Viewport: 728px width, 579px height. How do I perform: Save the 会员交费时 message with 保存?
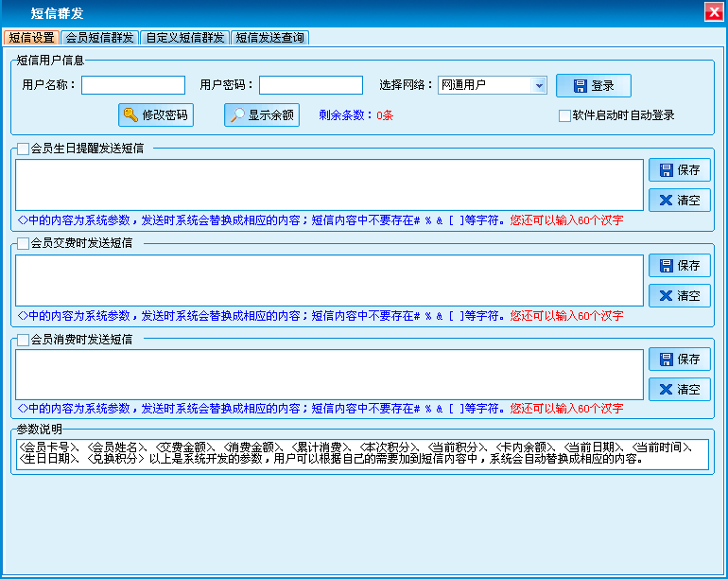(x=679, y=266)
